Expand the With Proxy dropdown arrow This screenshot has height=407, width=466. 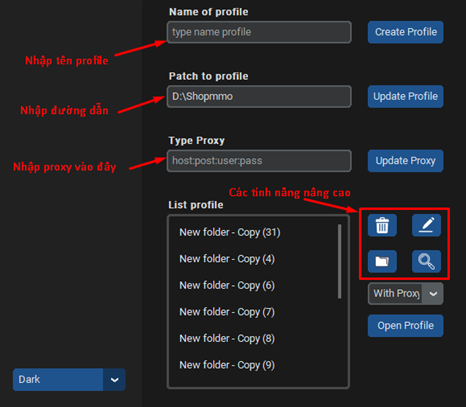[x=433, y=294]
